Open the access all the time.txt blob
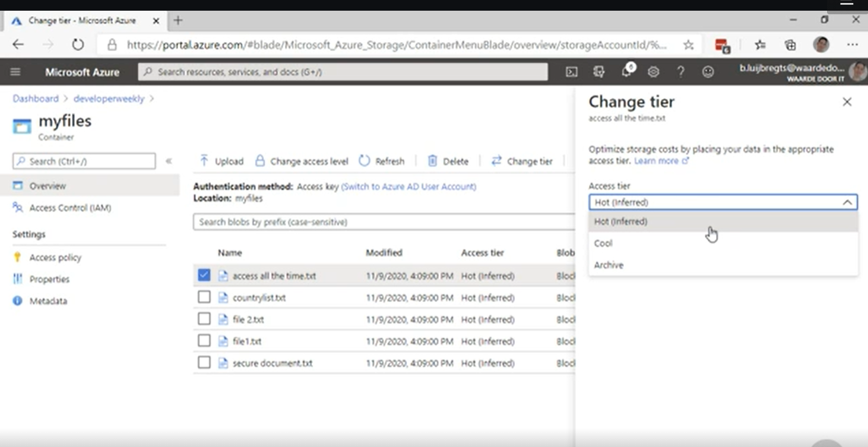 pos(274,276)
